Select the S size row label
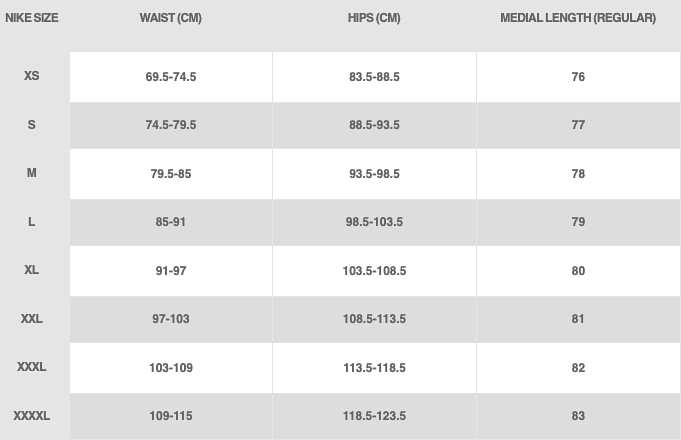Viewport: 681px width, 440px height. [31, 125]
